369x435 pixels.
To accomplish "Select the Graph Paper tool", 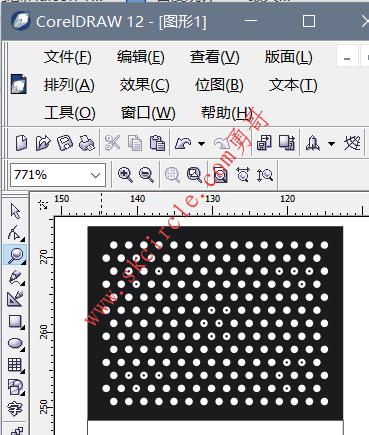I will point(15,365).
